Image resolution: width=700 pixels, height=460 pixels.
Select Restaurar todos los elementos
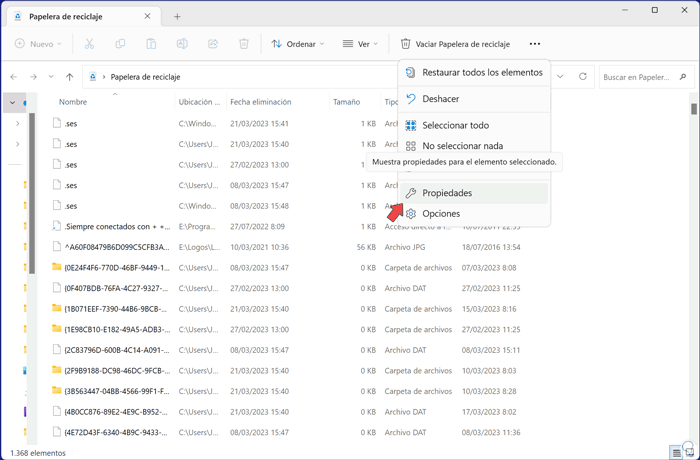[x=474, y=72]
